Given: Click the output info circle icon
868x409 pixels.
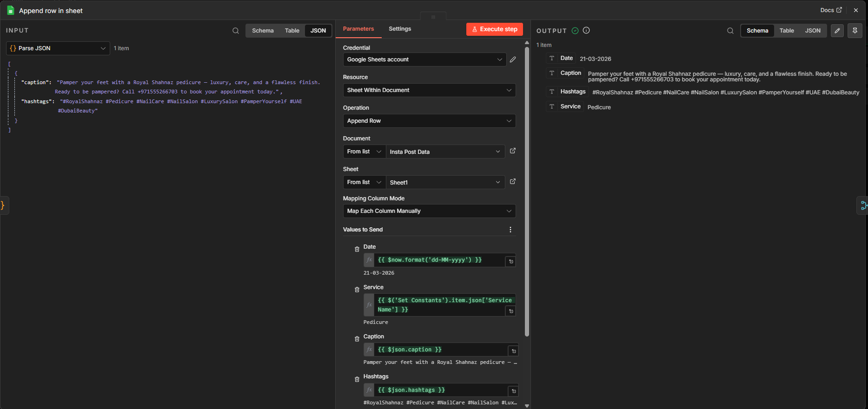Looking at the screenshot, I should pyautogui.click(x=586, y=31).
